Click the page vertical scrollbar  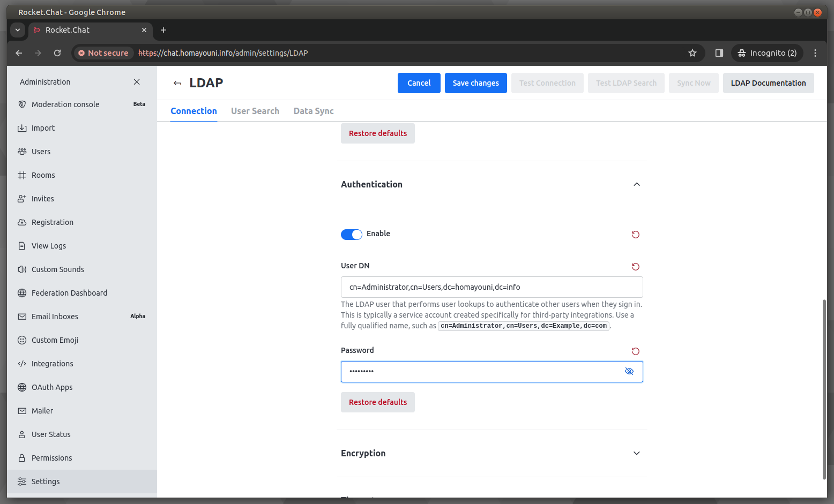click(824, 389)
